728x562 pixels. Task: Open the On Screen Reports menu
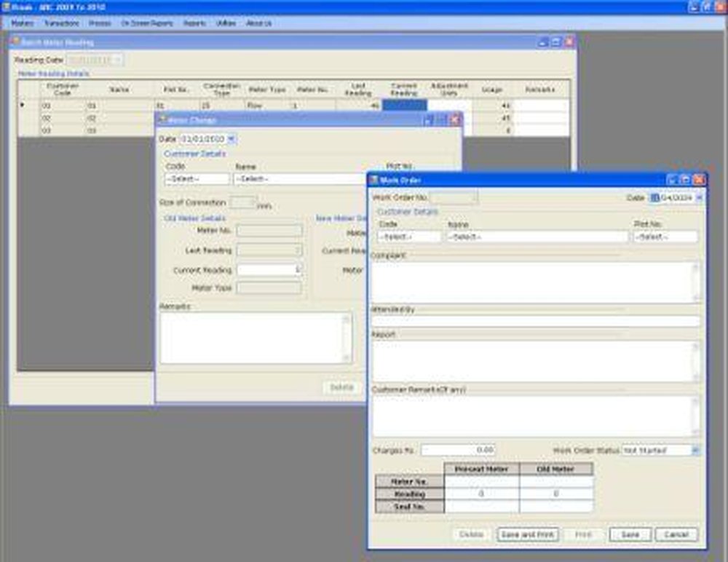(x=147, y=23)
